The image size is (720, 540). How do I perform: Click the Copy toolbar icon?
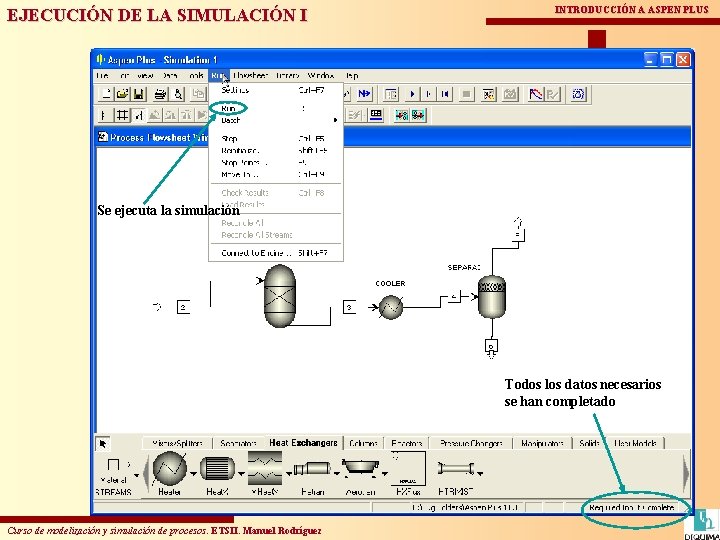[x=198, y=94]
